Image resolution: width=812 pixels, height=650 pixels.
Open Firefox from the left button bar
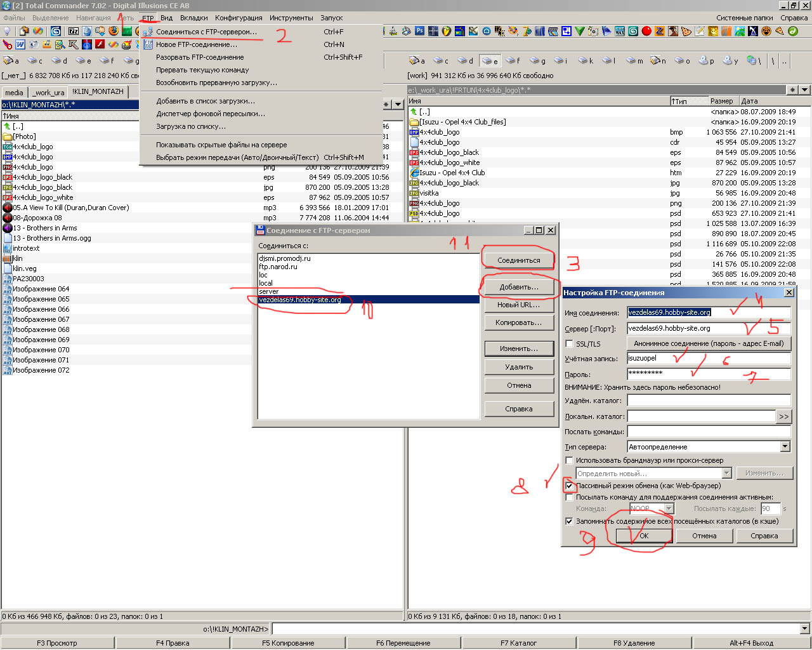(114, 30)
